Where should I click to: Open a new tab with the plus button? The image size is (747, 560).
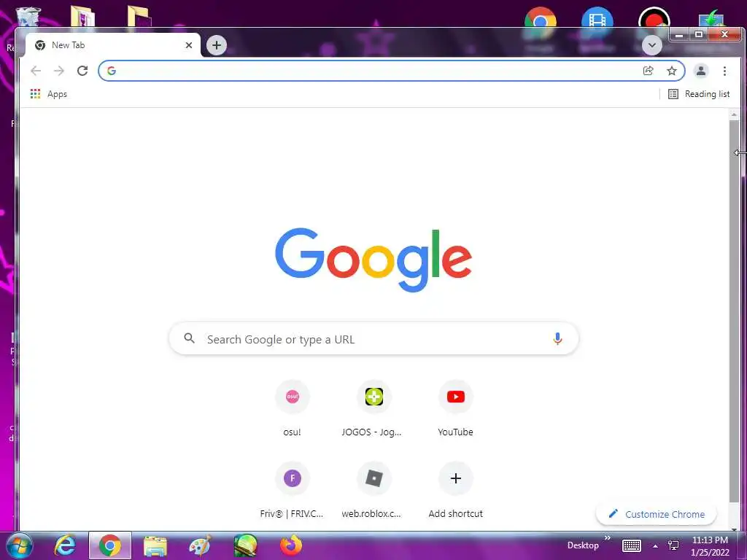click(217, 45)
